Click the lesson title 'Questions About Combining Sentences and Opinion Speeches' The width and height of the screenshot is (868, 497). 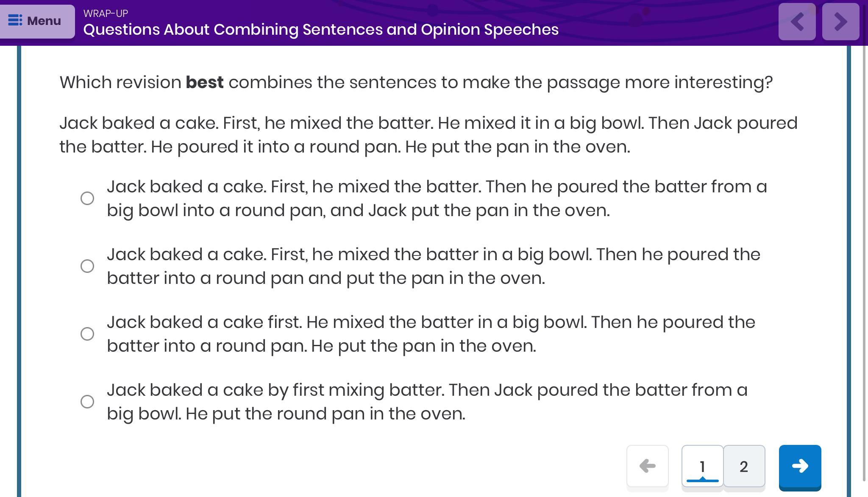[x=321, y=30]
